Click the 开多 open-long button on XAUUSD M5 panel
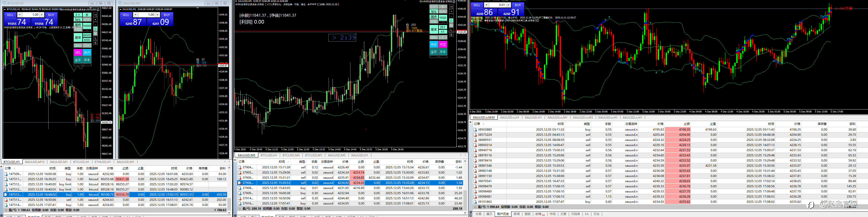The image size is (868, 217). click(434, 44)
